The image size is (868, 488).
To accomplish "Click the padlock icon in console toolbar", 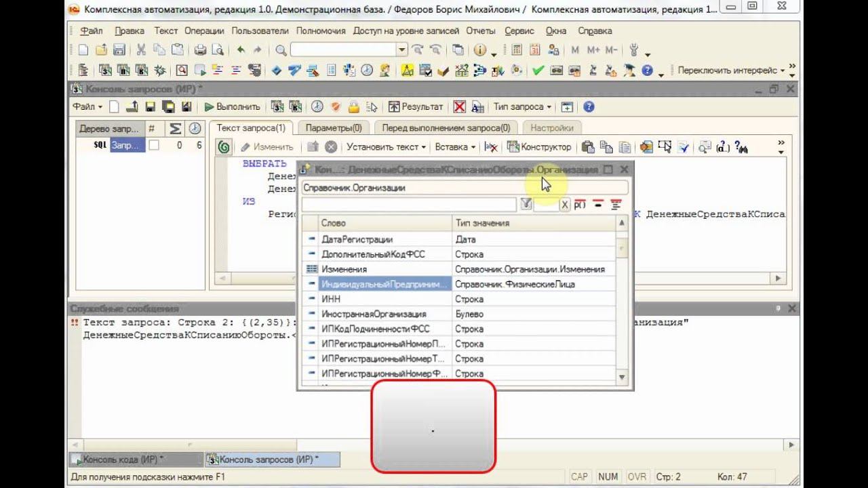I will [353, 106].
